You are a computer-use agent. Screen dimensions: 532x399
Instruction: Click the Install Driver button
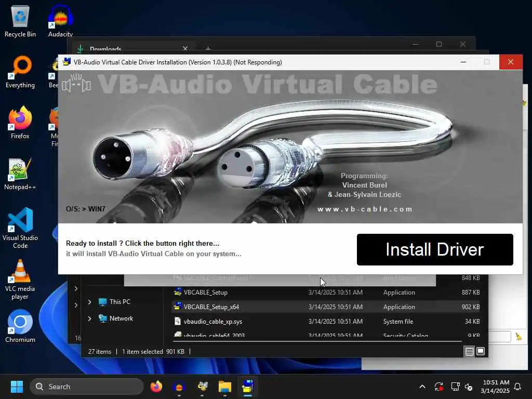coord(435,249)
